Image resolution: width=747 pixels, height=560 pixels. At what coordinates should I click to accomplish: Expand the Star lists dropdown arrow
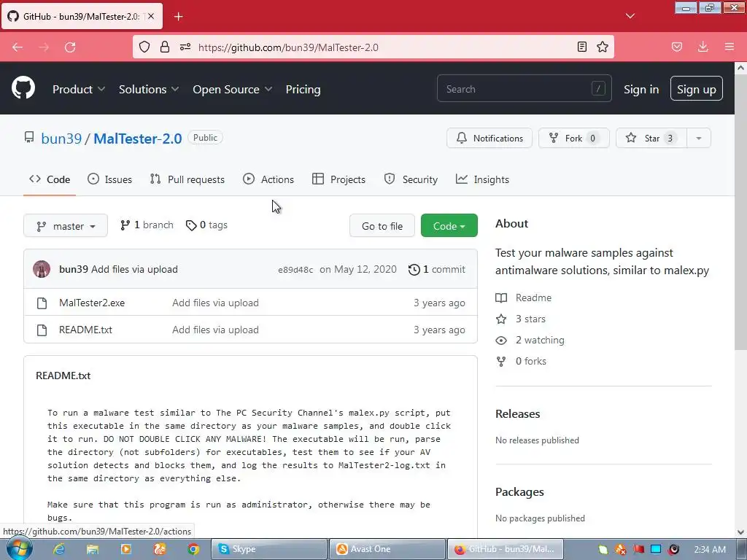pyautogui.click(x=699, y=138)
